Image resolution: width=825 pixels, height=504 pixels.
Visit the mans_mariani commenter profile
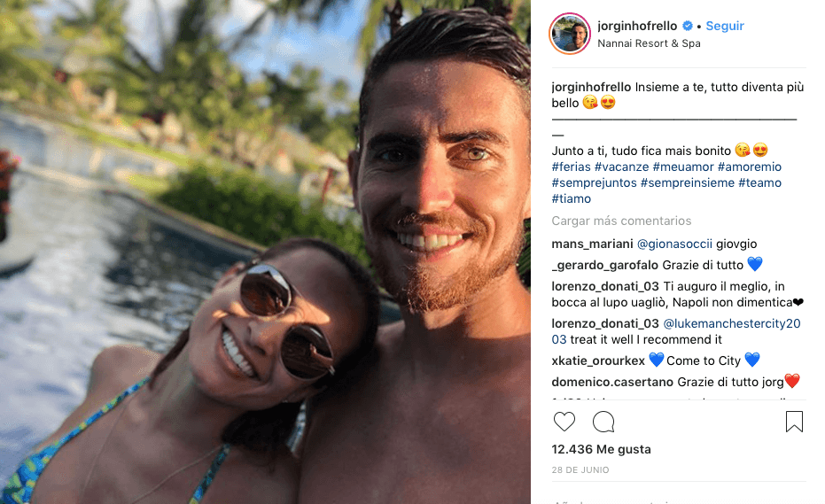(x=592, y=244)
